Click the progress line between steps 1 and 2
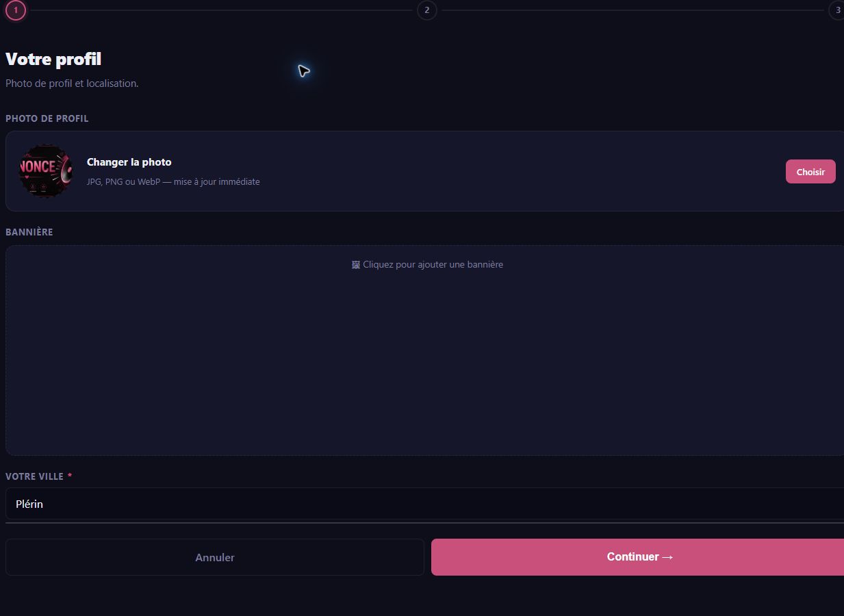844x616 pixels. 221,10
